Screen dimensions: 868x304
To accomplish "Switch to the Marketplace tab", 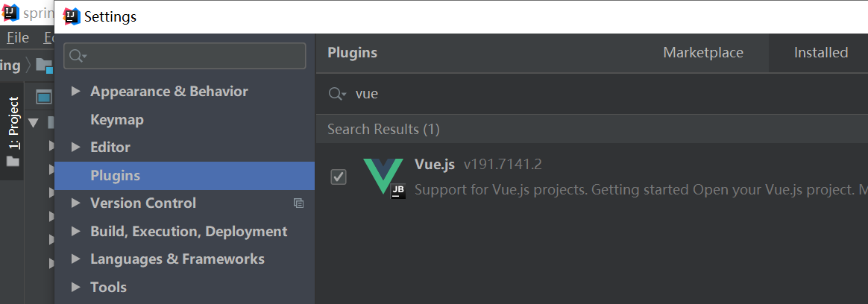I will click(x=703, y=52).
